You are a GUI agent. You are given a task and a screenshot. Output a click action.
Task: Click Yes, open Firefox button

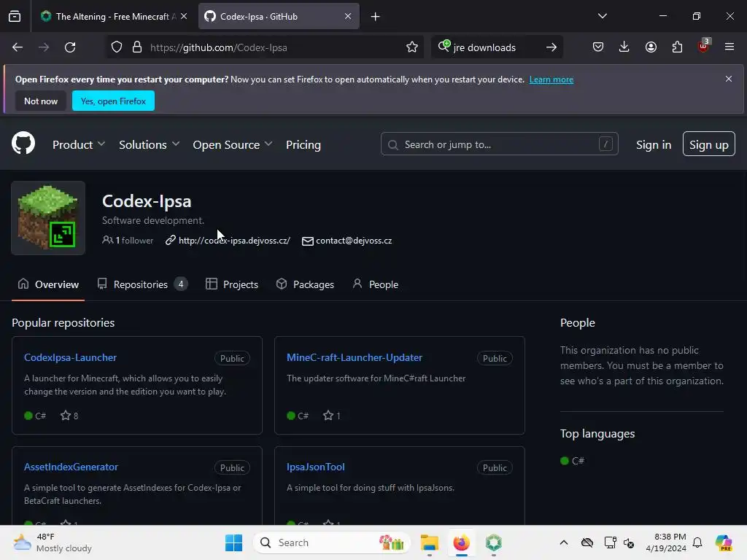click(x=113, y=101)
